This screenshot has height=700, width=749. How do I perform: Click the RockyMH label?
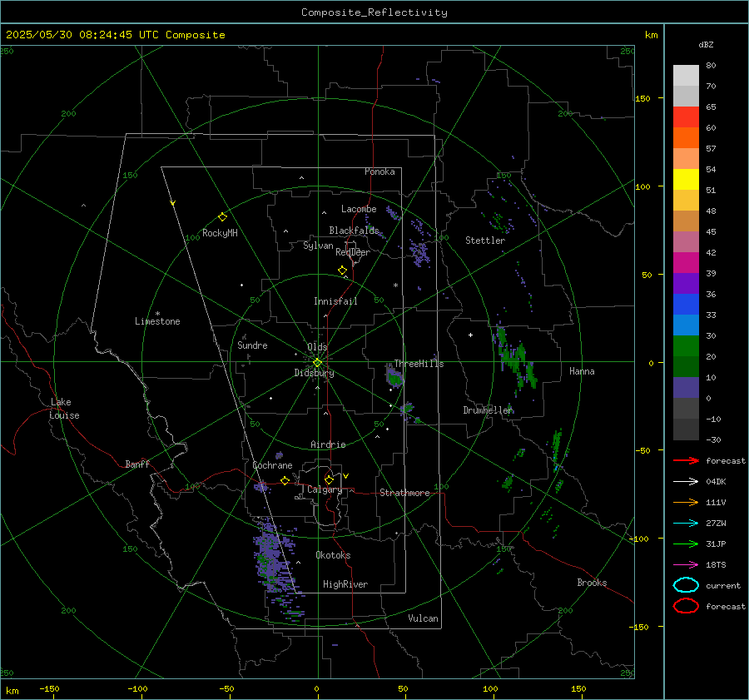click(x=220, y=233)
